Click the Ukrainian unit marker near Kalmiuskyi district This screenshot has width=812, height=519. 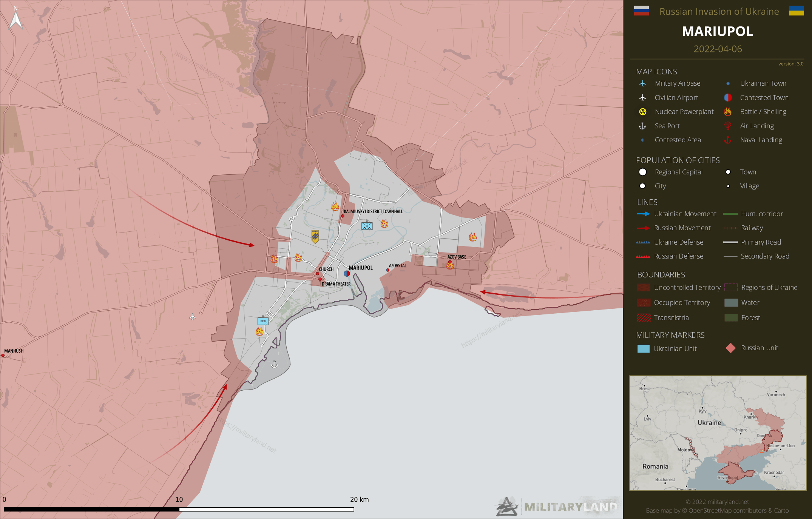pyautogui.click(x=367, y=226)
